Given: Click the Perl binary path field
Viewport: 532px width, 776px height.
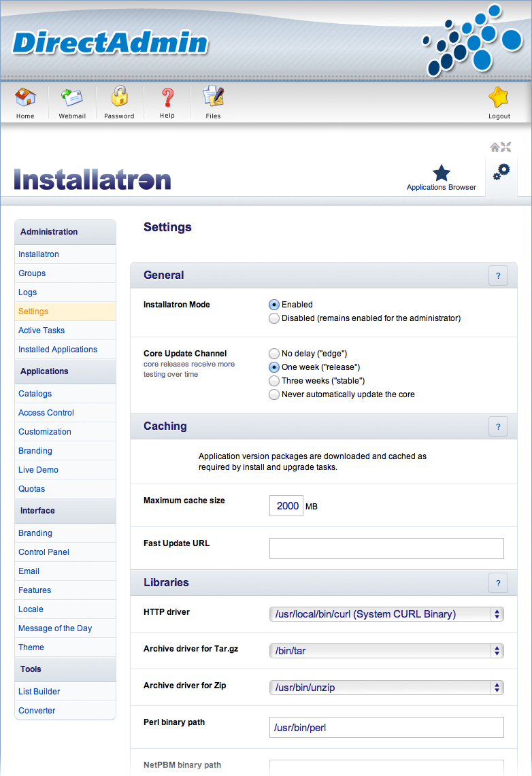Looking at the screenshot, I should [x=386, y=728].
